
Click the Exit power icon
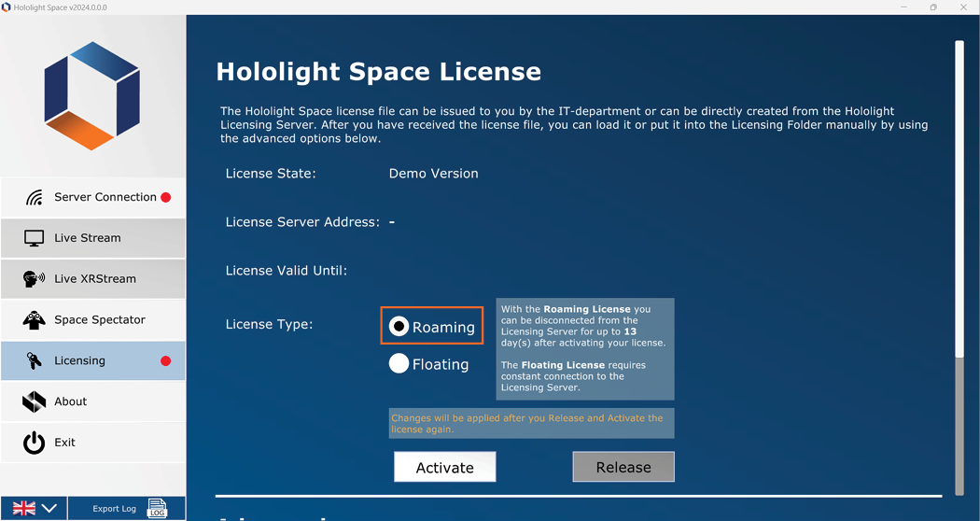(x=34, y=443)
